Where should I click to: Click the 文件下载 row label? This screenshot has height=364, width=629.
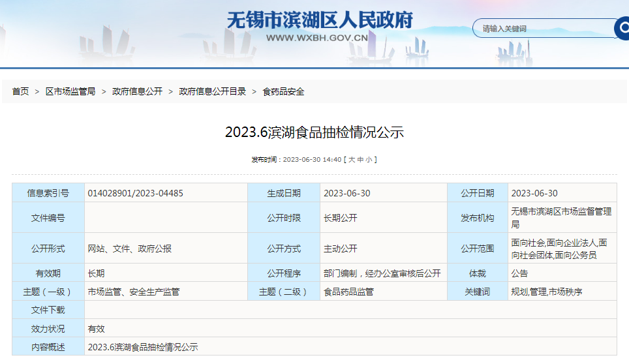point(48,310)
